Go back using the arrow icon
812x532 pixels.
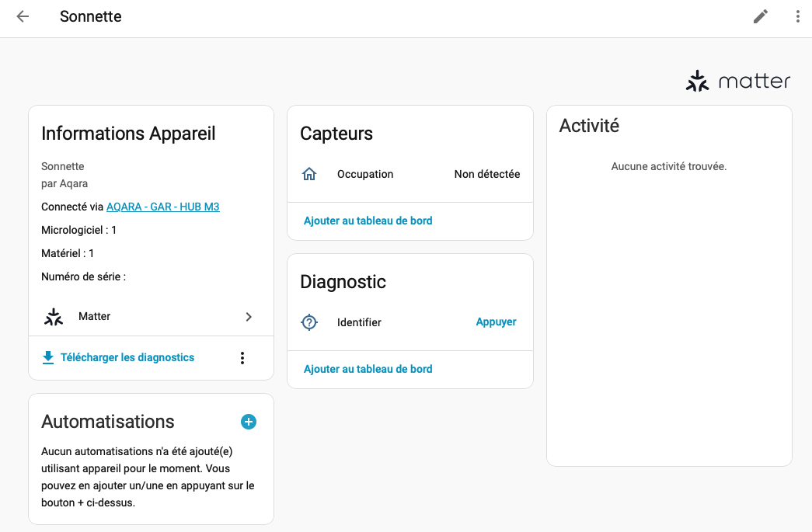pyautogui.click(x=23, y=16)
